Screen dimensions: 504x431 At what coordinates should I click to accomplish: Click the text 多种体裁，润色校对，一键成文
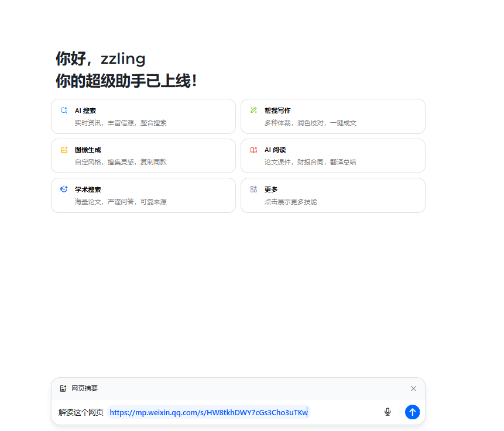310,123
